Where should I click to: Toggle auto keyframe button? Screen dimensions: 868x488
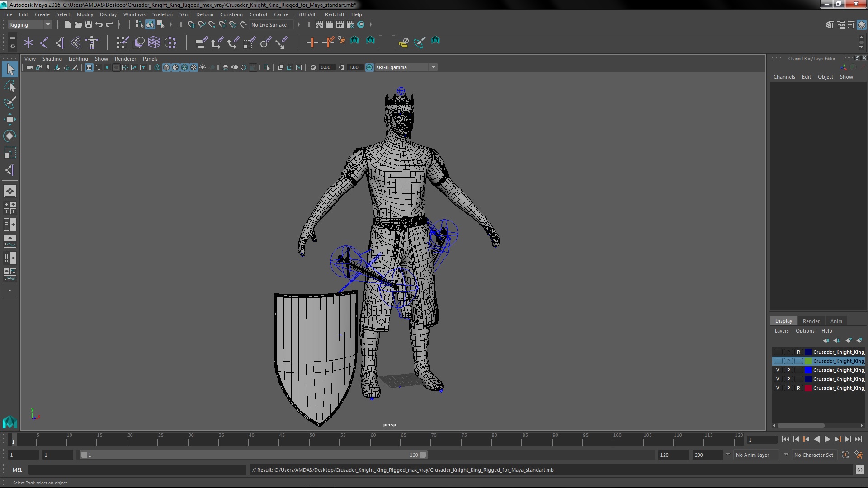(x=845, y=455)
